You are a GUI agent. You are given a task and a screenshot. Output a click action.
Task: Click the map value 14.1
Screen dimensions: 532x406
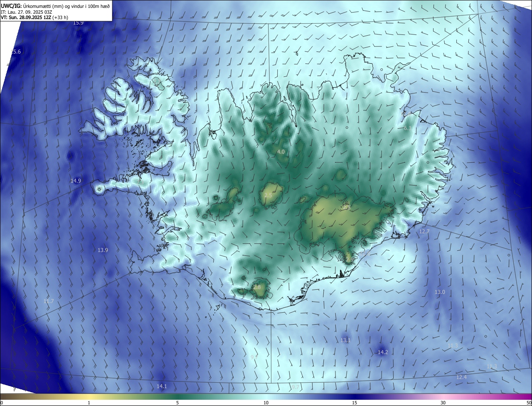(162, 386)
